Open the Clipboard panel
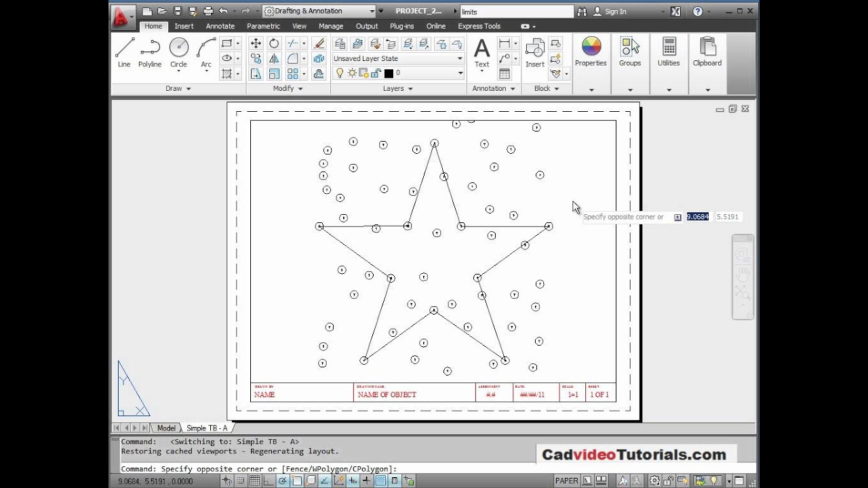This screenshot has width=868, height=488. point(707,53)
